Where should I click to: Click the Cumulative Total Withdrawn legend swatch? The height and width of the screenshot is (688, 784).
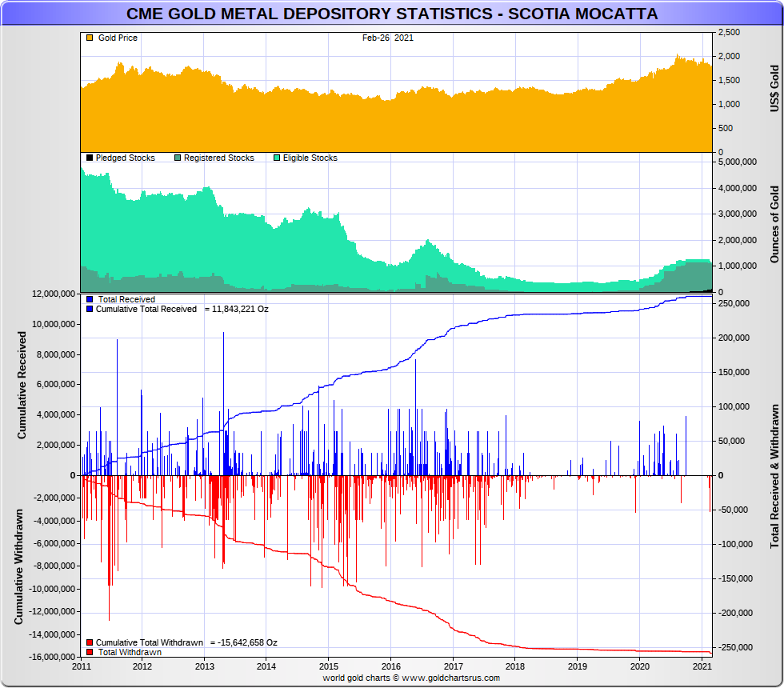(90, 642)
